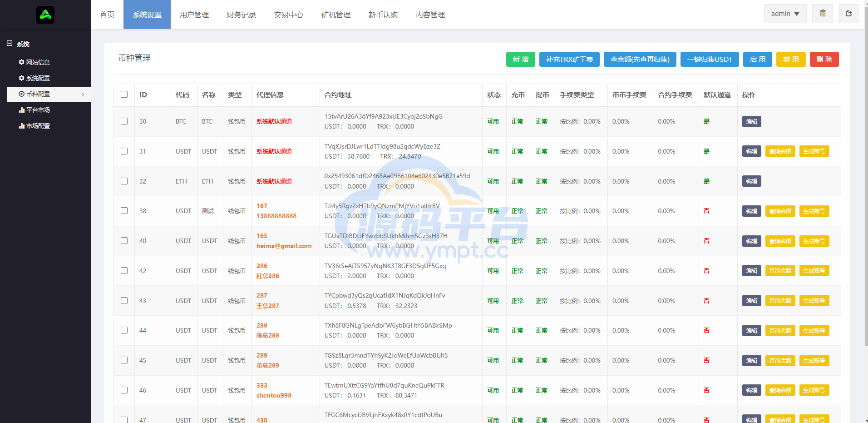The width and height of the screenshot is (868, 423).
Task: Check the row ID 31 checkbox
Action: (x=124, y=151)
